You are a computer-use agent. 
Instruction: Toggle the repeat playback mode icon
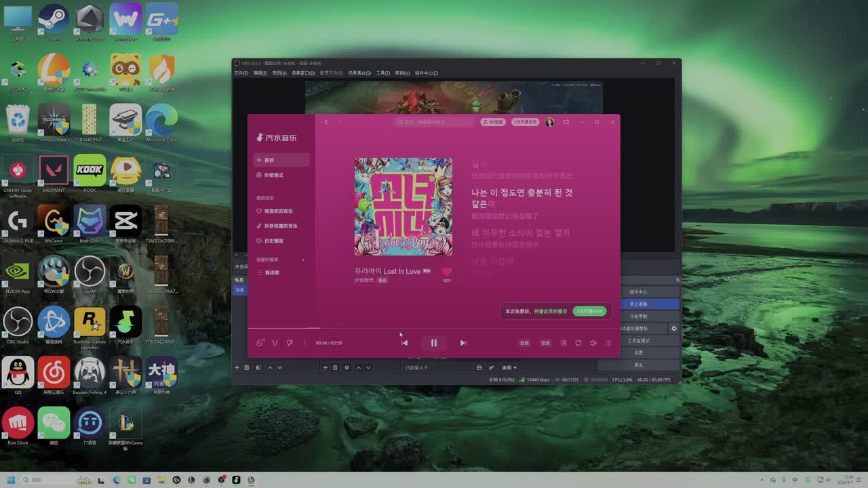[x=578, y=343]
